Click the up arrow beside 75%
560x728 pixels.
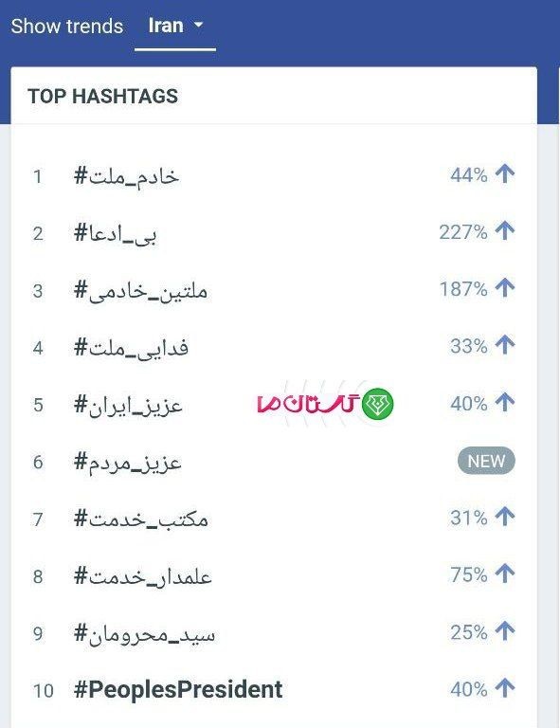coord(505,574)
